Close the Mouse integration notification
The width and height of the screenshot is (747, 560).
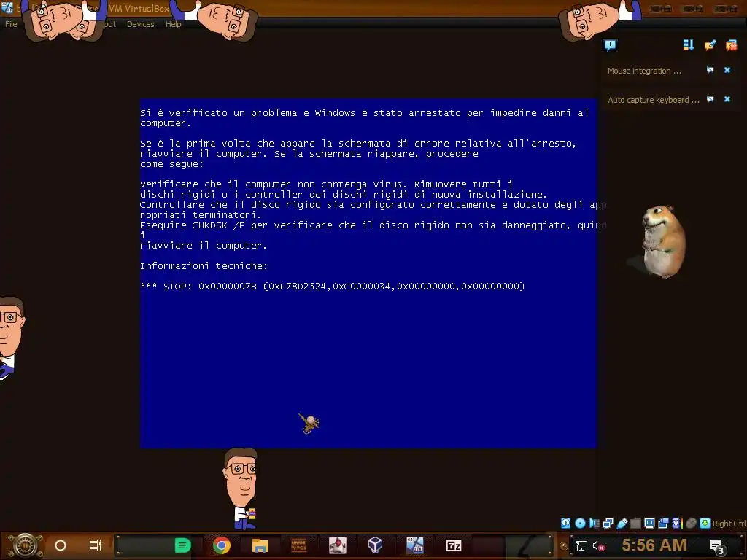[x=727, y=70]
